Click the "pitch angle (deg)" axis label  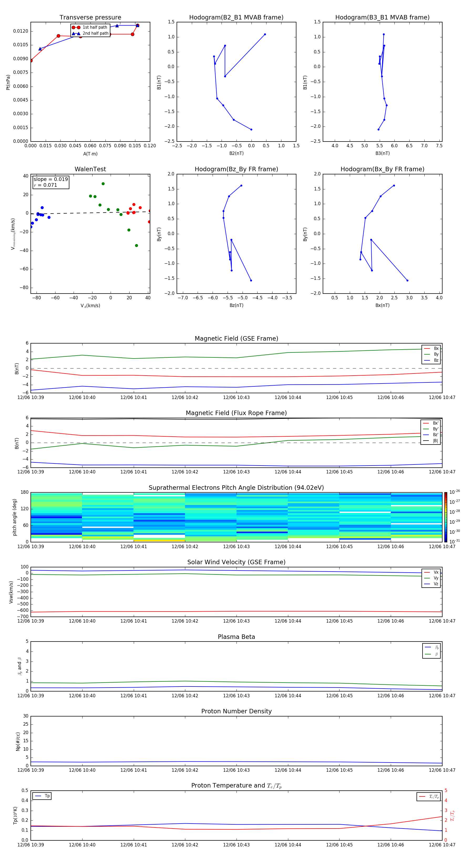point(14,517)
